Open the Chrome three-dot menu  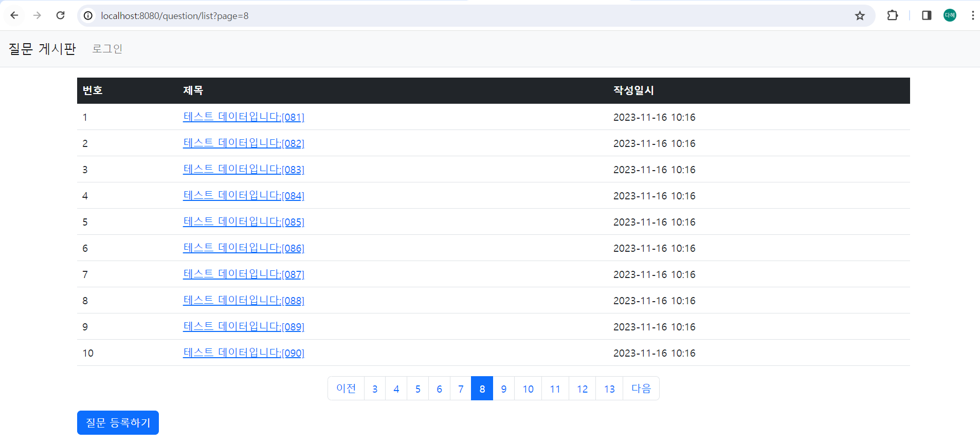(973, 15)
